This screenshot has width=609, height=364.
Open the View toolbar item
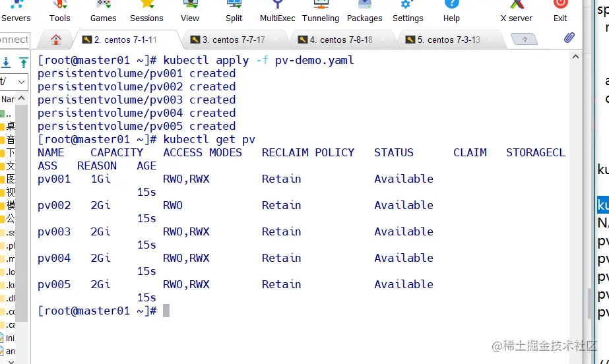[x=190, y=12]
